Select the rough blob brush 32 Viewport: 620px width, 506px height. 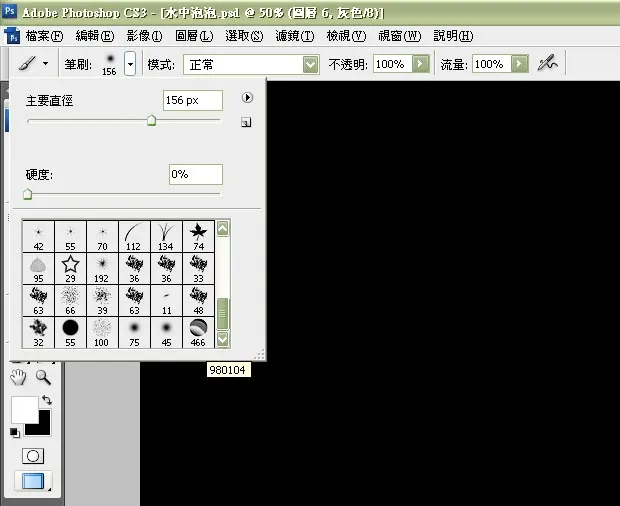(38, 332)
